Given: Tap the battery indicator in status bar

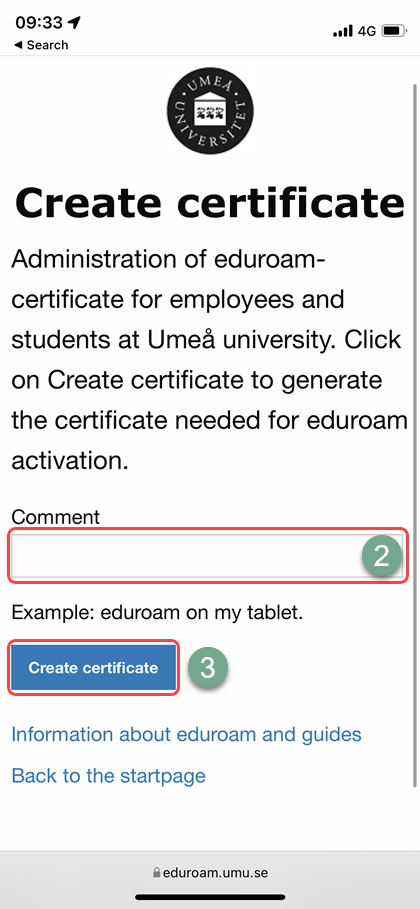Looking at the screenshot, I should click(395, 31).
